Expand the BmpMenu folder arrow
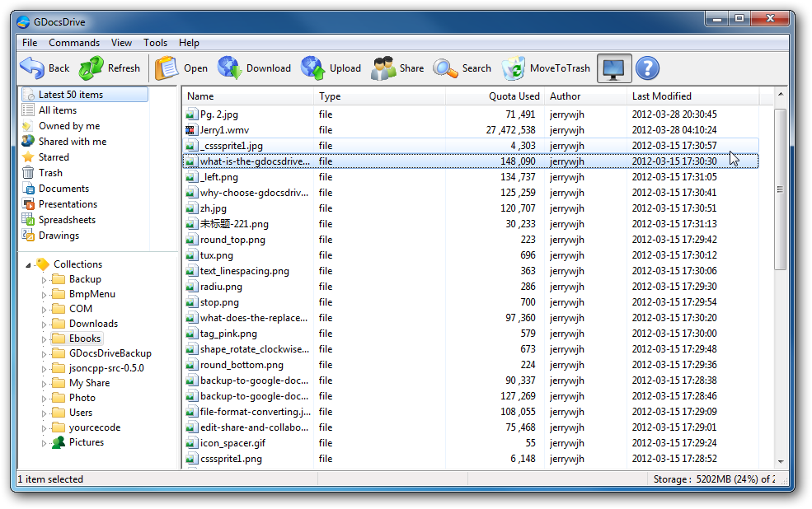The image size is (812, 509). pos(44,295)
